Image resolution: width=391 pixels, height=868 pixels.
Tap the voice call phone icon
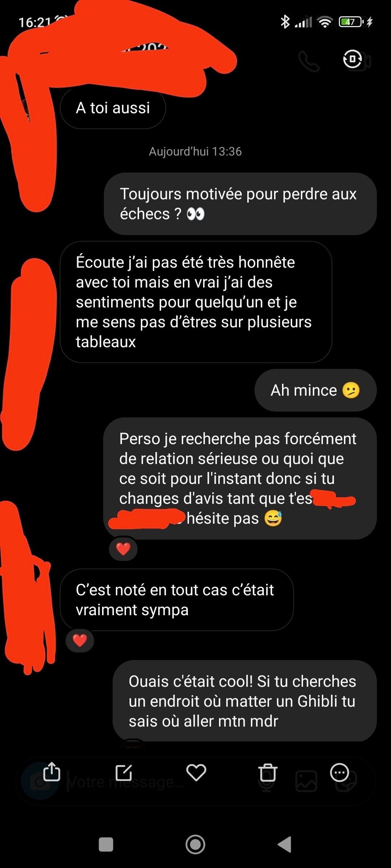point(309,61)
